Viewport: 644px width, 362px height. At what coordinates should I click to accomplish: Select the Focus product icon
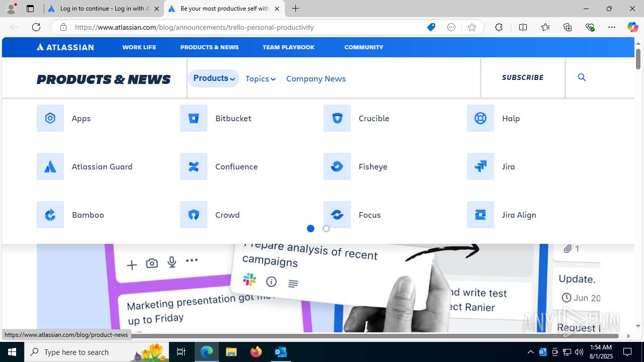pos(337,215)
